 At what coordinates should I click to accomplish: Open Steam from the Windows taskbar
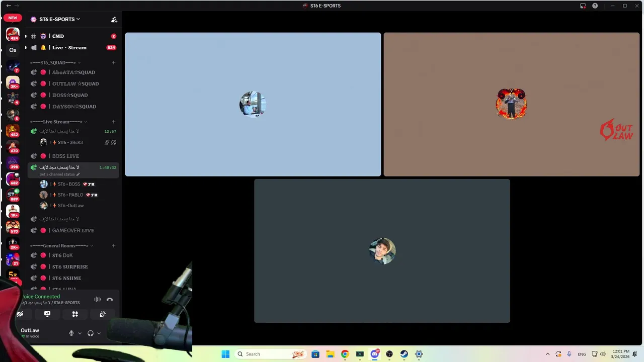[x=404, y=354]
